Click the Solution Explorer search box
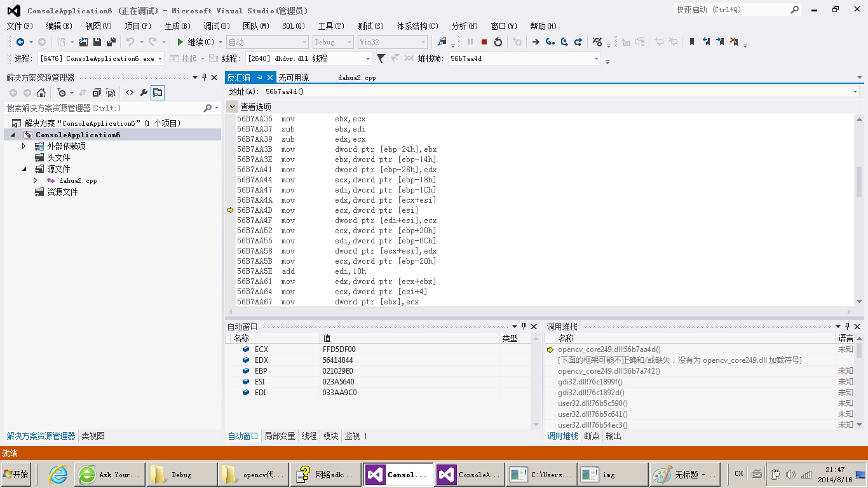Viewport: 868px width, 488px height. [103, 108]
